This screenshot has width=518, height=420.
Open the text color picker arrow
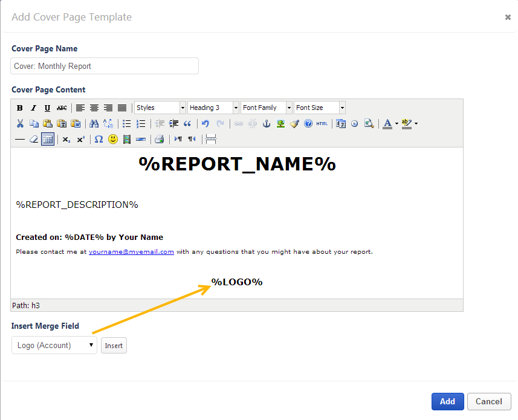(x=397, y=124)
